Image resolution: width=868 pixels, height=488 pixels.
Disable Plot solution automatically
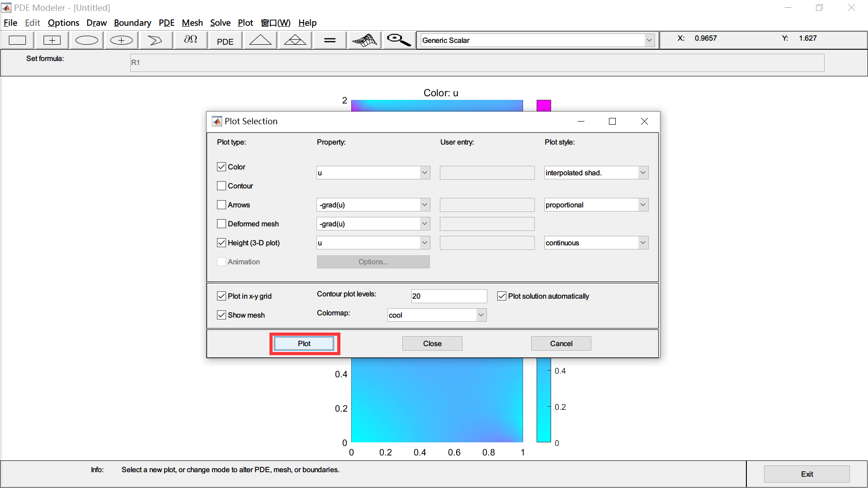click(502, 296)
